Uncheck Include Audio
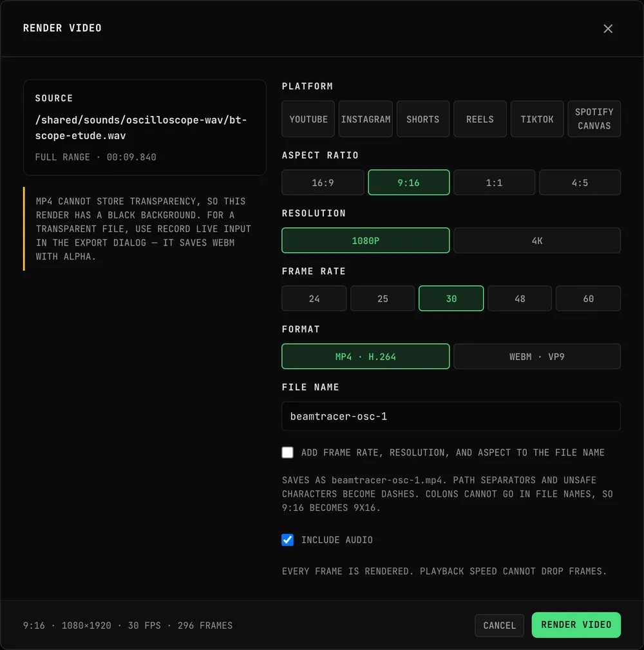 click(288, 540)
